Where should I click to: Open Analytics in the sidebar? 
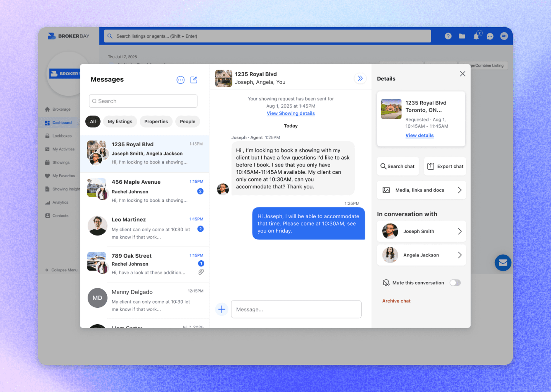(57, 203)
